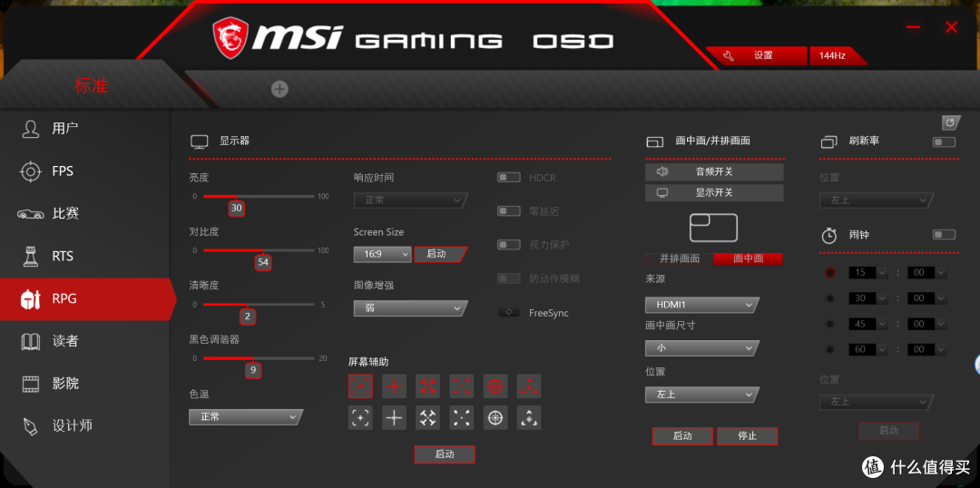980x488 pixels.
Task: Click the FreeSync refresh icon
Action: click(509, 312)
